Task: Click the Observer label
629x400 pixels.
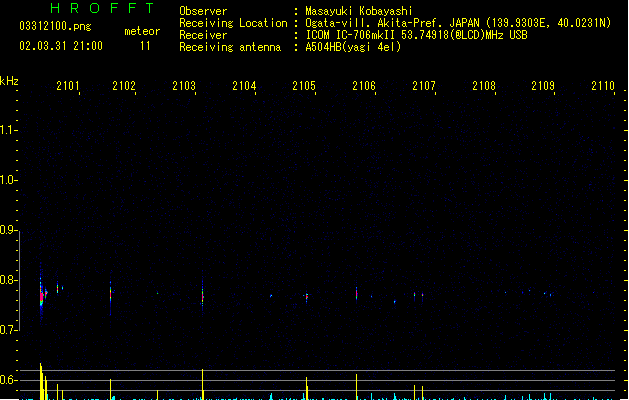Action: (x=203, y=11)
